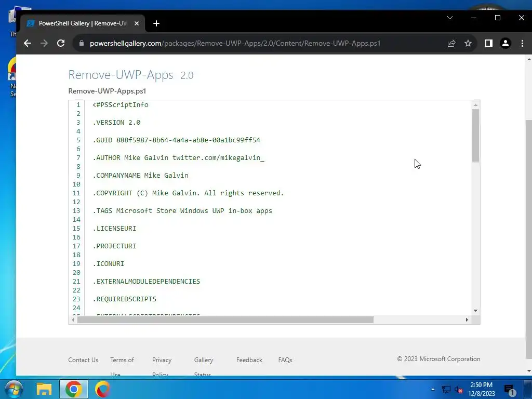The width and height of the screenshot is (532, 399).
Task: Click the .GUID line in code
Action: click(177, 140)
